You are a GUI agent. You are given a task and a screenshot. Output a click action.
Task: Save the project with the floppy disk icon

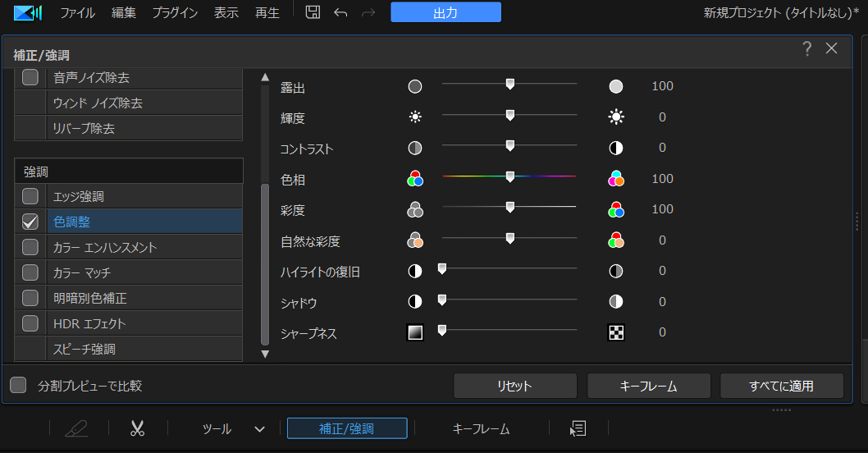[x=313, y=12]
